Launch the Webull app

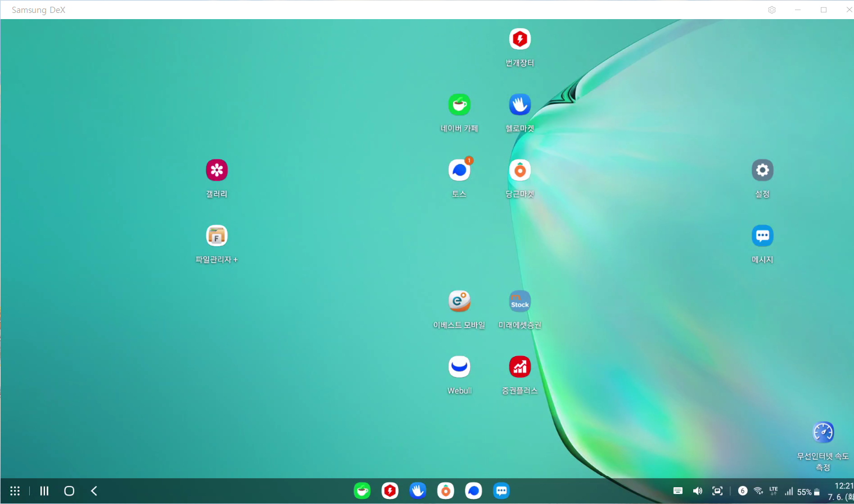[x=459, y=367]
